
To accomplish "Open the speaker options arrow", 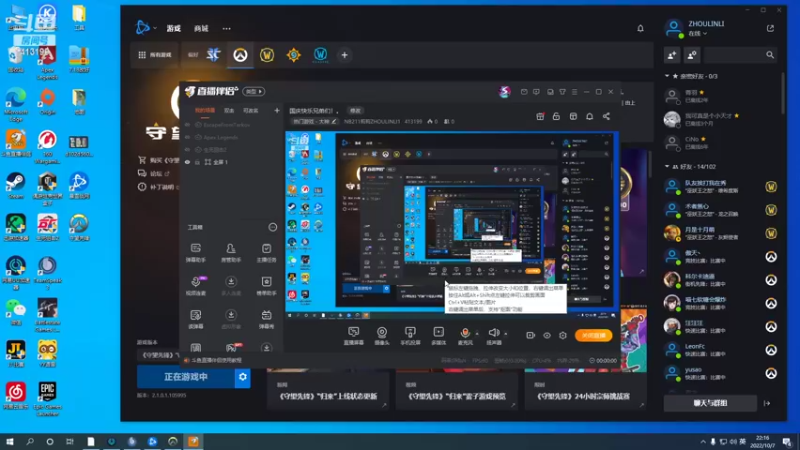I will coord(506,334).
